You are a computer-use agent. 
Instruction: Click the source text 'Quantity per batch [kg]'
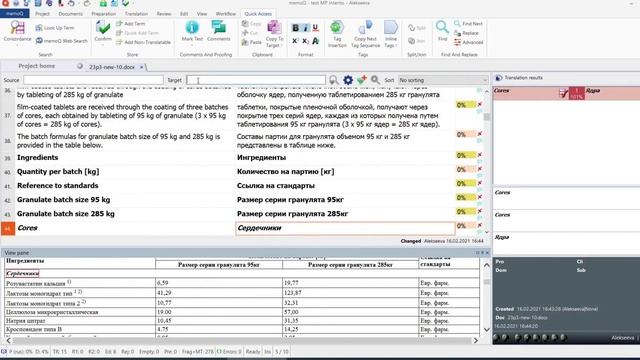pyautogui.click(x=58, y=171)
